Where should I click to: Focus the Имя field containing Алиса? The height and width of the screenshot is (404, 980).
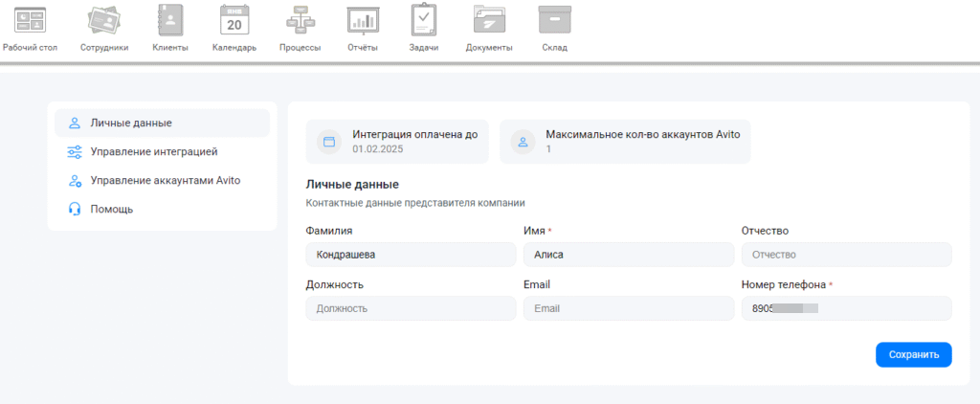pos(628,255)
